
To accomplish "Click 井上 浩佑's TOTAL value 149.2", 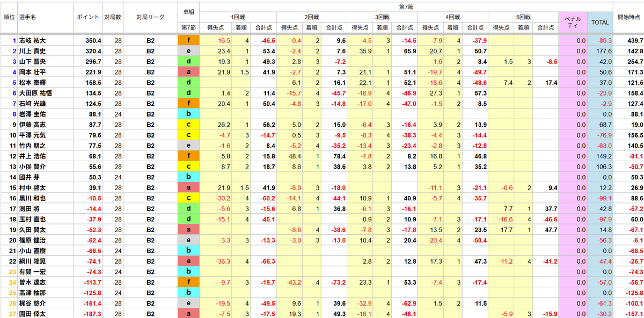I will pos(604,156).
